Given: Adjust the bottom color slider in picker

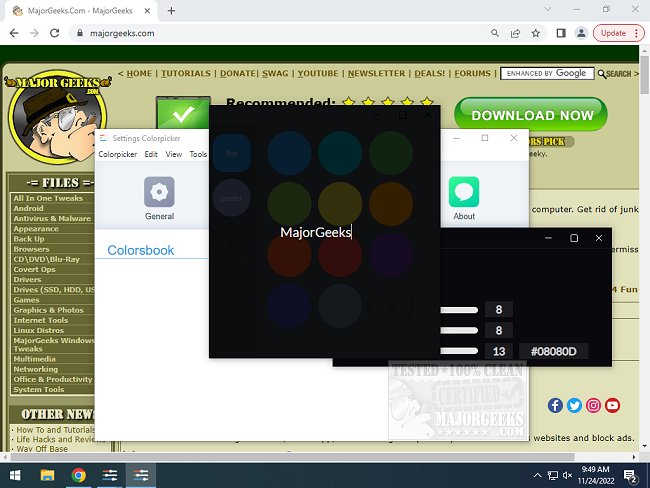Looking at the screenshot, I should tap(459, 351).
